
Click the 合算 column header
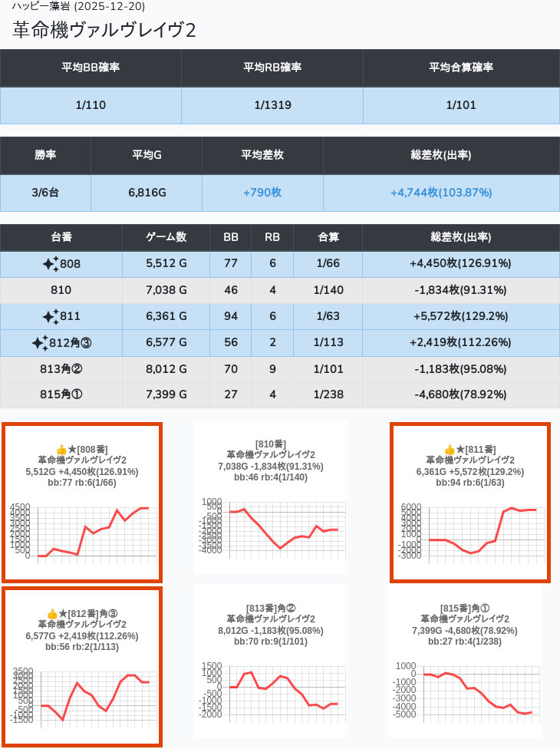[328, 237]
